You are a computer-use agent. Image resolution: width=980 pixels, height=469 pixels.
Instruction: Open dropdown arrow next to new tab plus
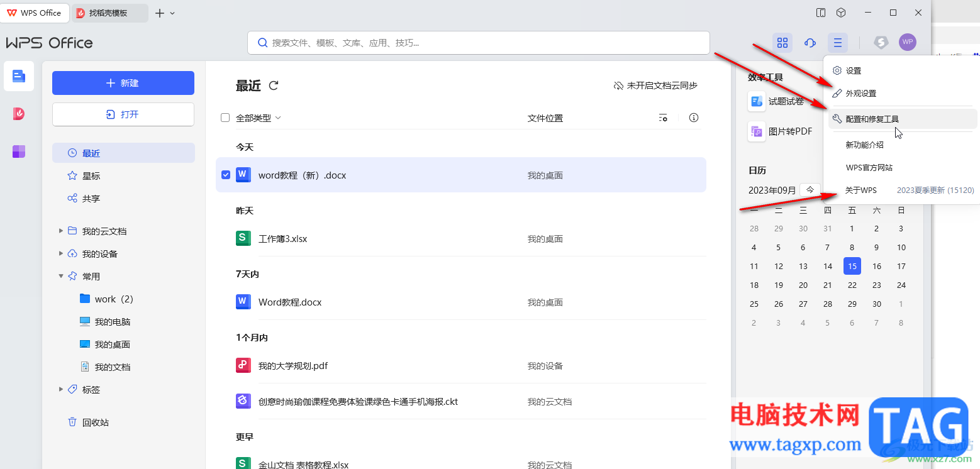(172, 13)
